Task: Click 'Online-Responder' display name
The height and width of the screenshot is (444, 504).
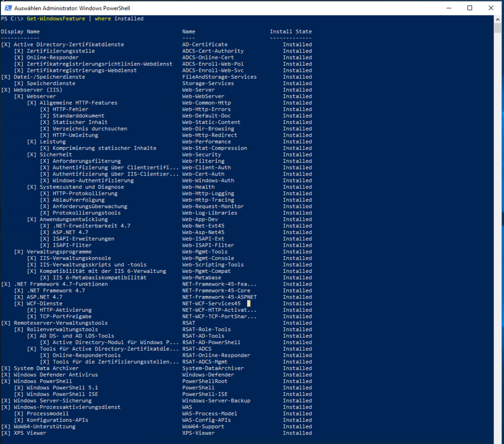Action: tap(52, 58)
